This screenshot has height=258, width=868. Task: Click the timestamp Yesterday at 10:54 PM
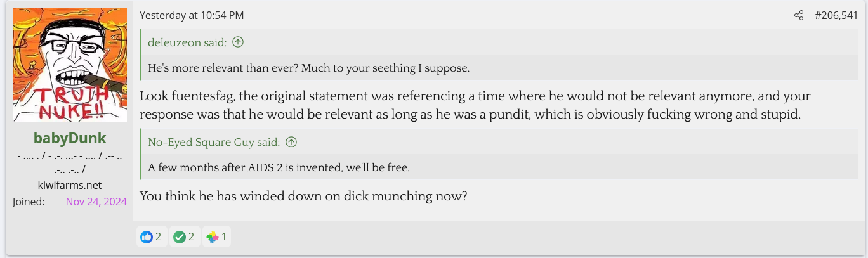(x=192, y=15)
